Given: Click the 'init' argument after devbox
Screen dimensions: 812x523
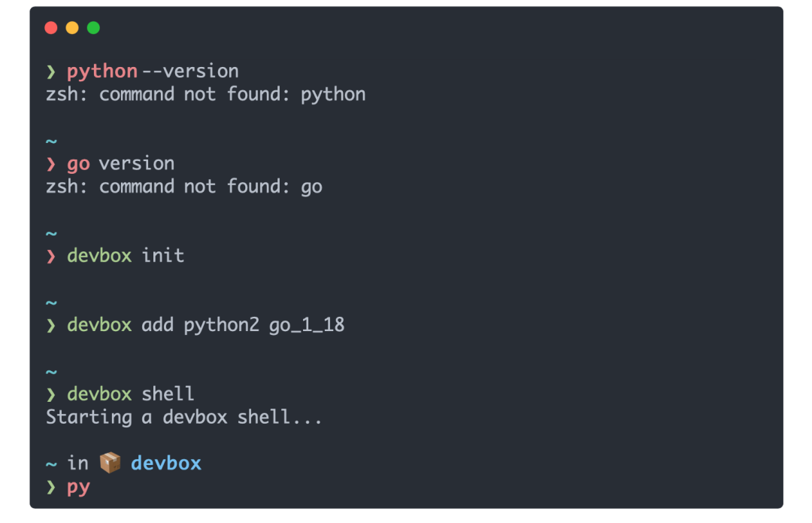Looking at the screenshot, I should click(x=163, y=256).
